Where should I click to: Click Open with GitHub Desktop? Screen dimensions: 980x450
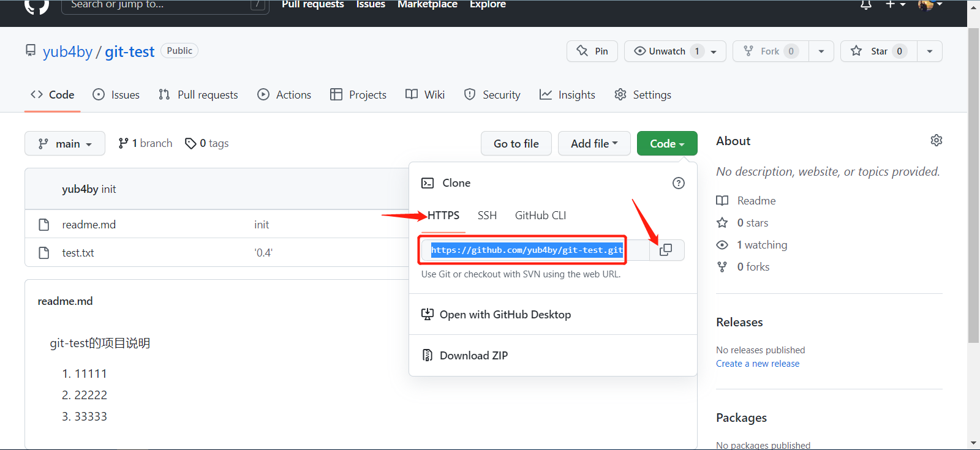click(x=505, y=315)
